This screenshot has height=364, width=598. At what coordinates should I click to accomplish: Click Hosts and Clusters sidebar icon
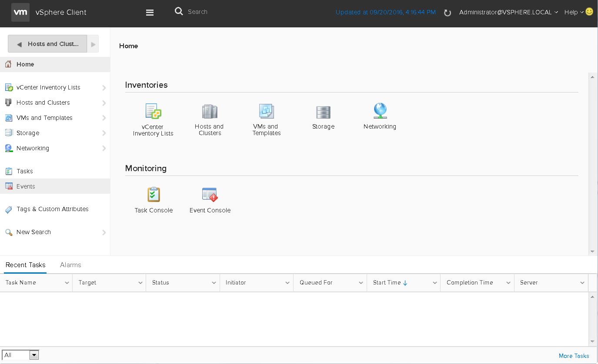tap(8, 103)
